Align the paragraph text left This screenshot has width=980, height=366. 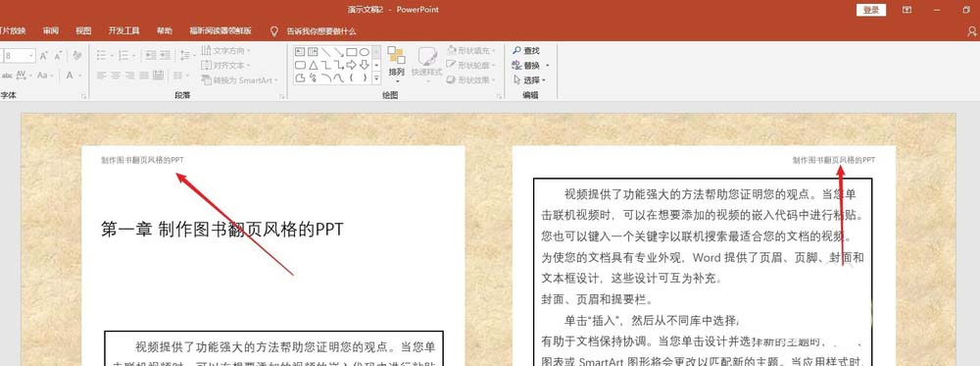pyautogui.click(x=102, y=76)
